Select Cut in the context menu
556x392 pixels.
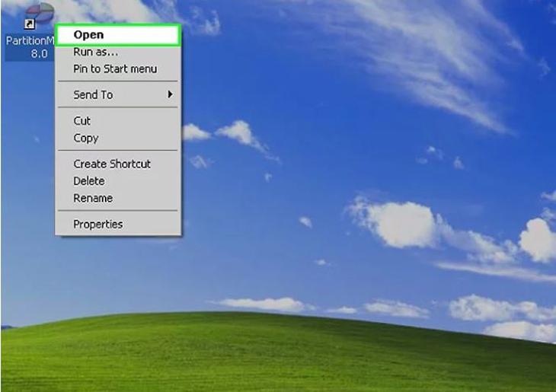[x=118, y=121]
